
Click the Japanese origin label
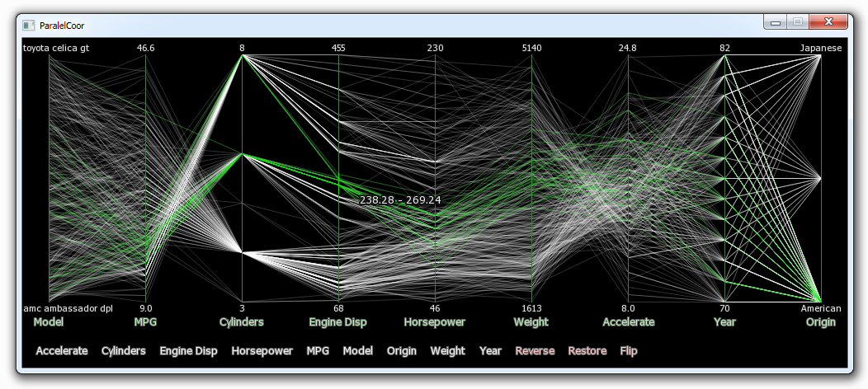821,48
